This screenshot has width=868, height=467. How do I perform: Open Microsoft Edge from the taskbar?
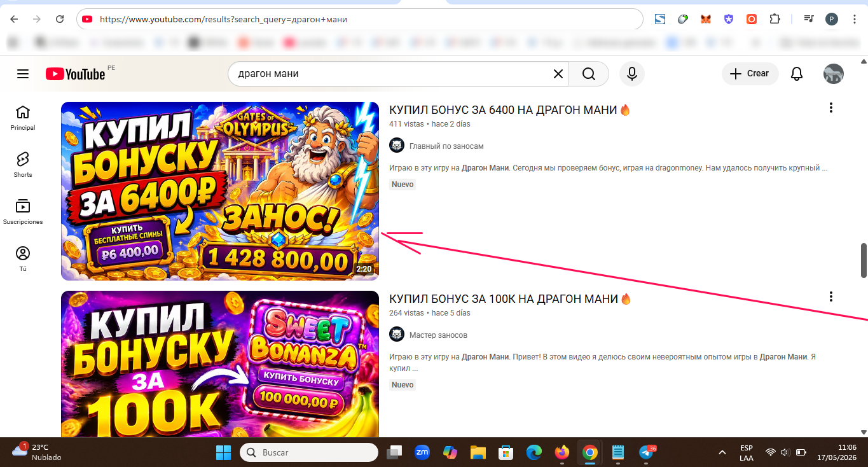(534, 452)
